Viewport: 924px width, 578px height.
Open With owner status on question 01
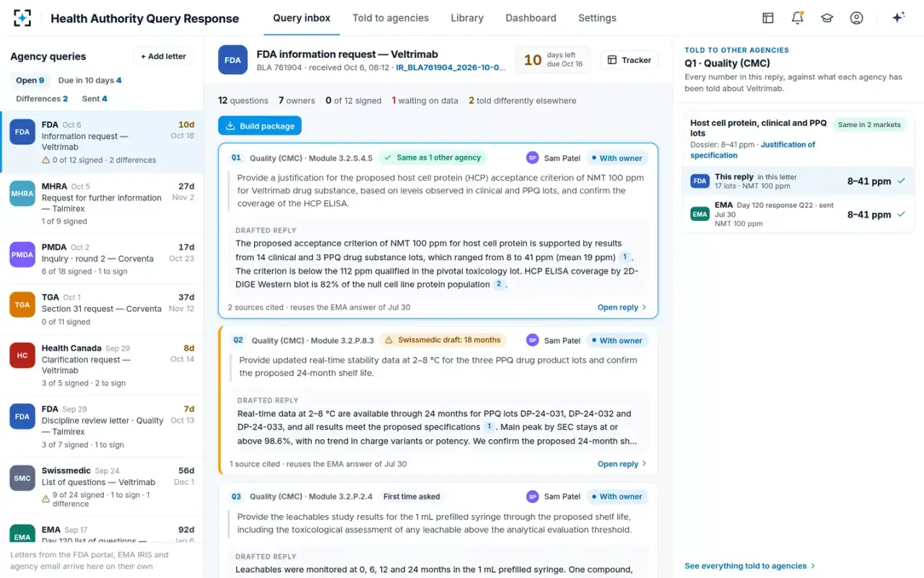[x=616, y=158]
